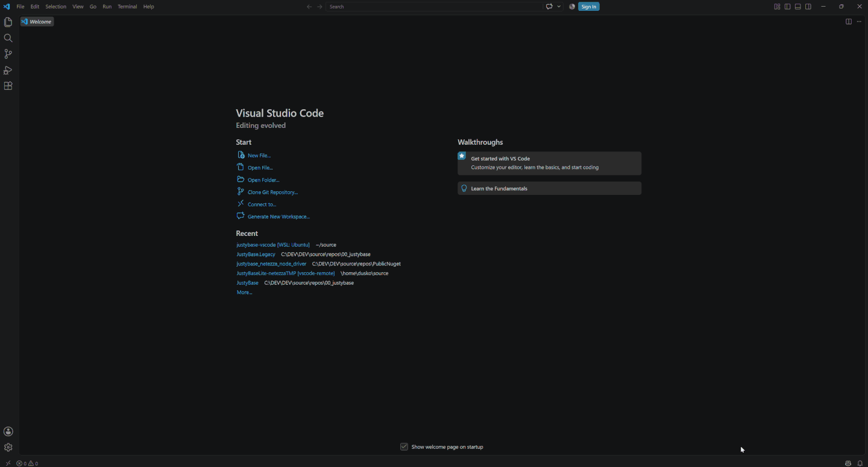Viewport: 868px width, 467px height.
Task: Open the Search view in activity bar
Action: pos(8,38)
